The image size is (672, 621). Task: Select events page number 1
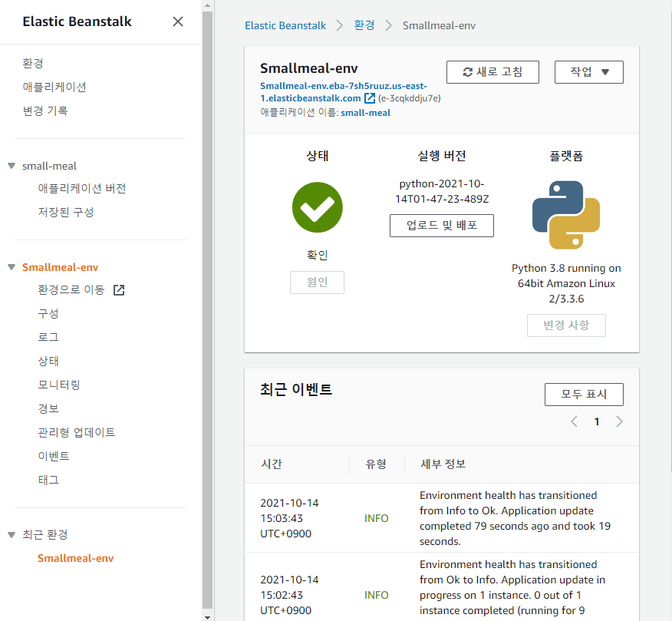pyautogui.click(x=597, y=421)
